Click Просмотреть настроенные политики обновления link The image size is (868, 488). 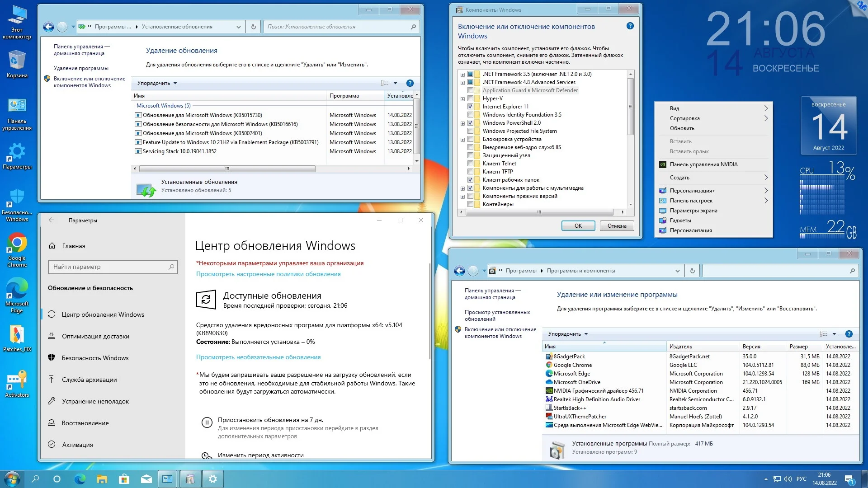click(x=268, y=273)
